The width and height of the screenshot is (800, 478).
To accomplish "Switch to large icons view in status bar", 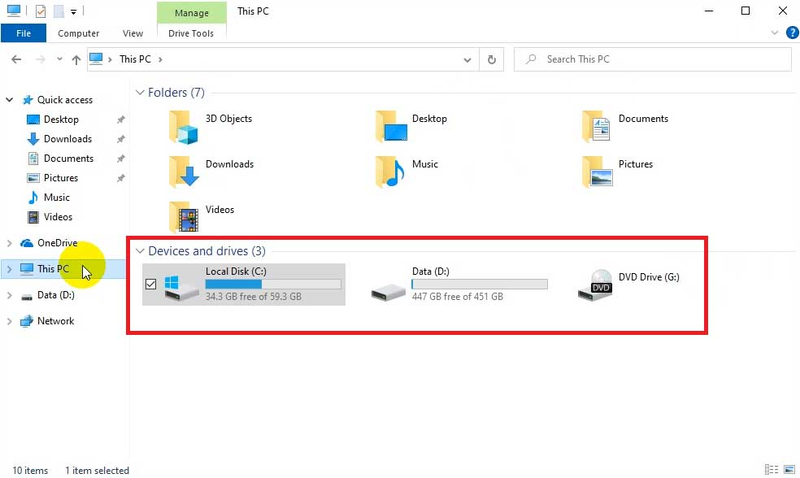I will tap(789, 469).
